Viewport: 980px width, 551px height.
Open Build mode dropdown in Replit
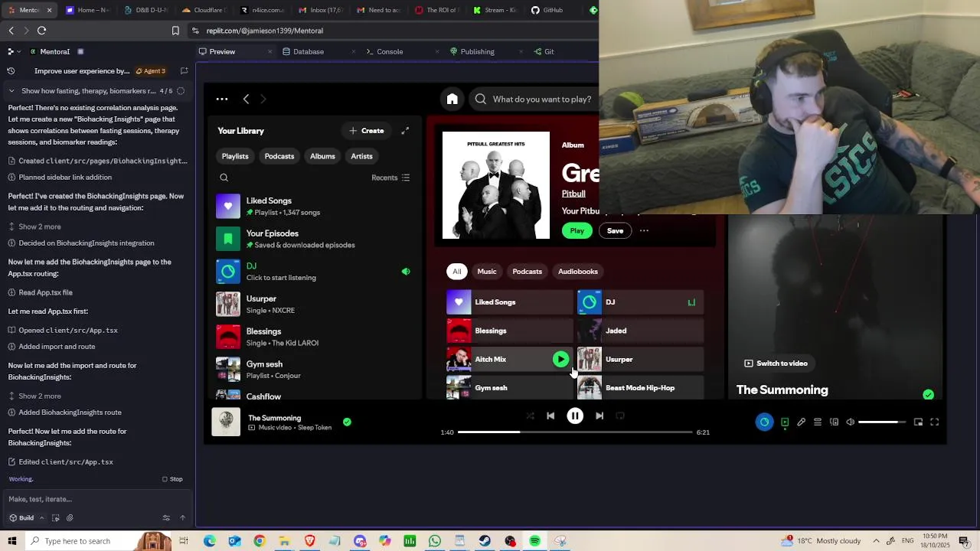(x=26, y=518)
